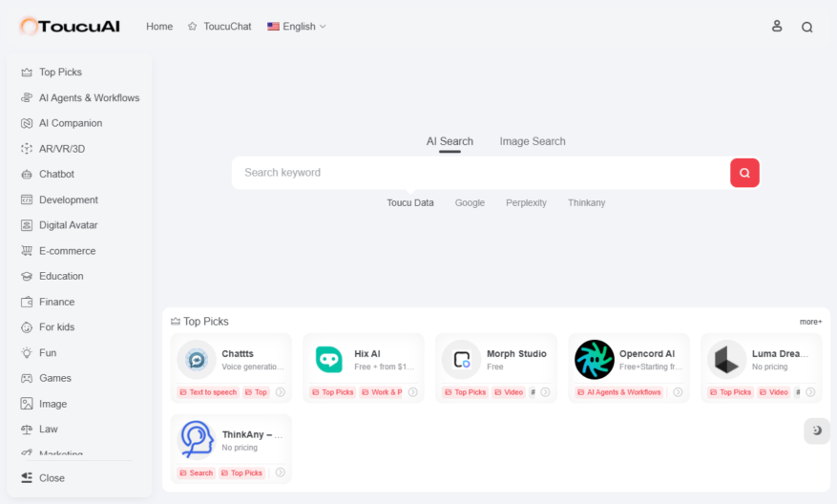
Task: Open the user account icon
Action: [x=777, y=26]
